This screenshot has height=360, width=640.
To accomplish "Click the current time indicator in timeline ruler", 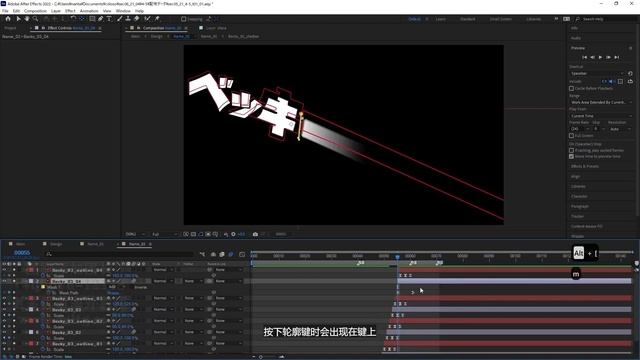I will [398, 257].
